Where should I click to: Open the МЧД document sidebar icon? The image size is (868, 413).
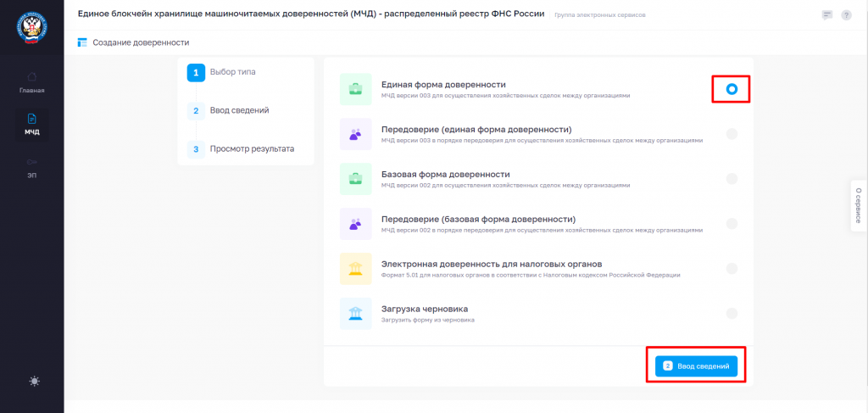click(x=31, y=119)
